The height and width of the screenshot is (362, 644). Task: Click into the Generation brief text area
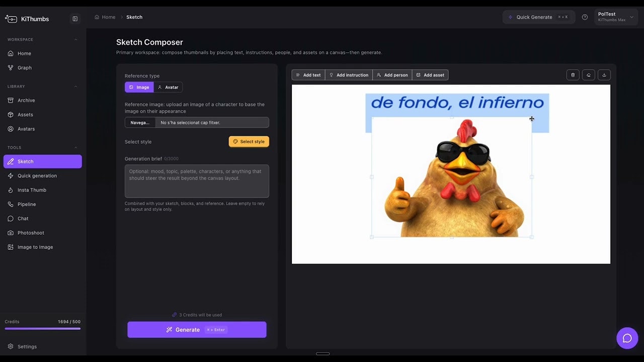coord(197,181)
